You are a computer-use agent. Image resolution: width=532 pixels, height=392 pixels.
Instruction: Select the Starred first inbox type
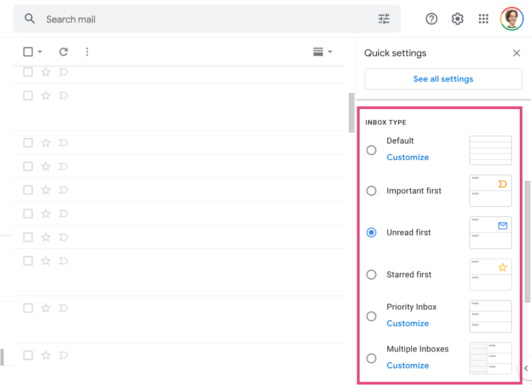[x=371, y=274]
